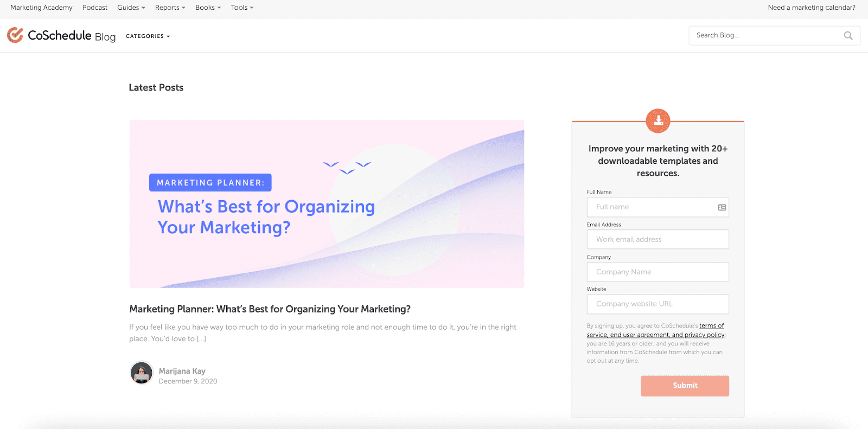Open the Marketing Academy link
The height and width of the screenshot is (429, 868).
41,8
